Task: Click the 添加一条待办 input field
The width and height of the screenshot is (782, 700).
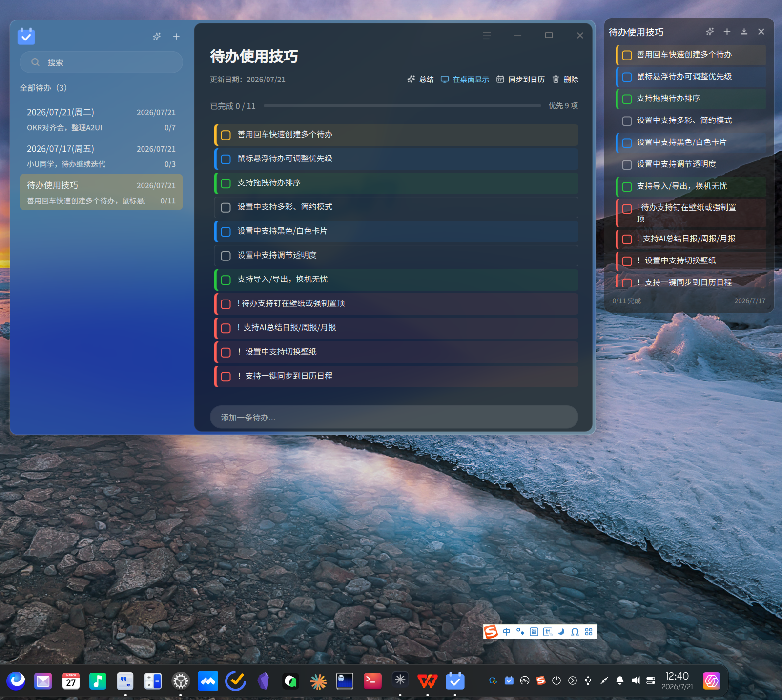Action: [394, 418]
